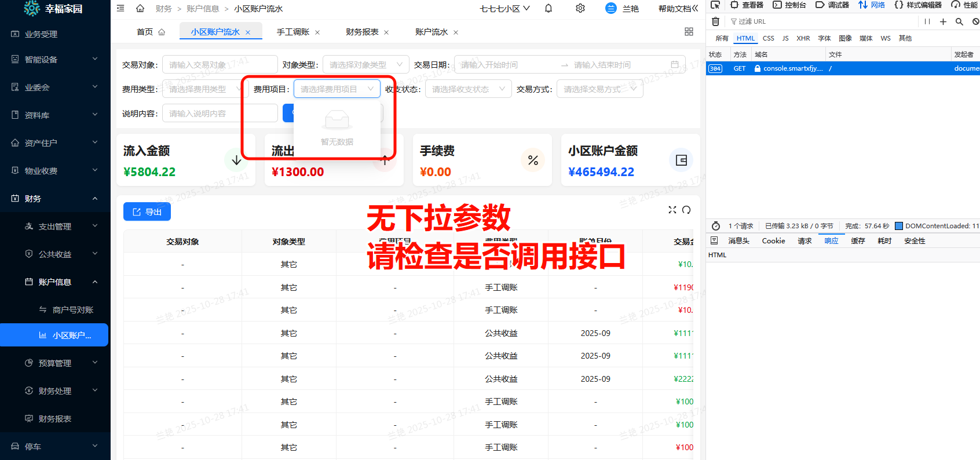
Task: Select the XHR network filter
Action: [x=803, y=38]
